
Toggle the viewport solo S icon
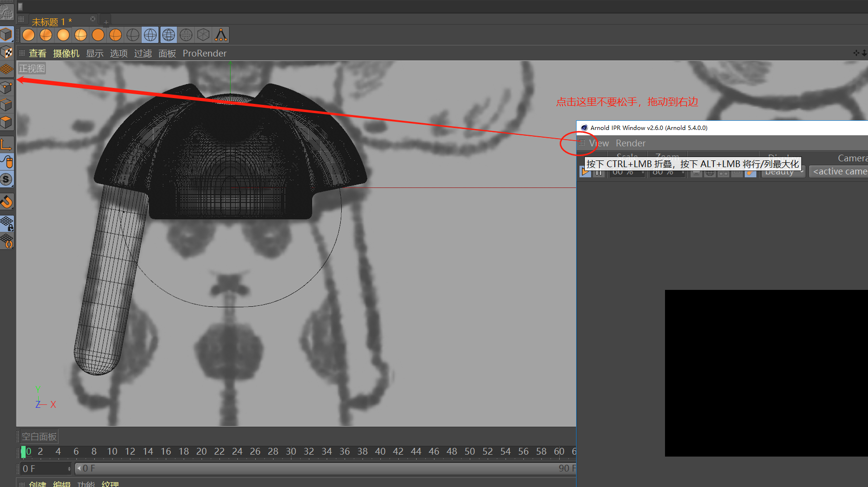tap(7, 179)
